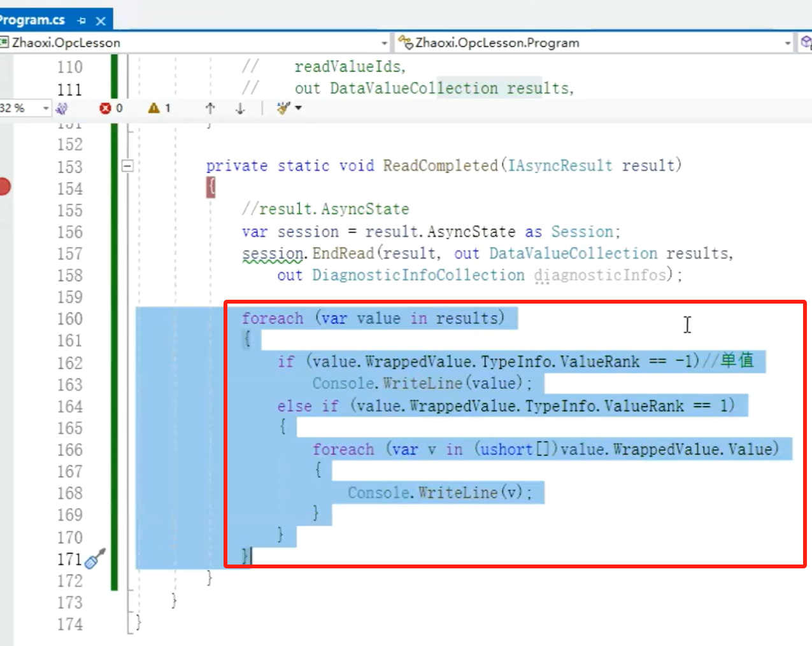Image resolution: width=812 pixels, height=646 pixels.
Task: Close the Program.cs tab
Action: tap(101, 21)
